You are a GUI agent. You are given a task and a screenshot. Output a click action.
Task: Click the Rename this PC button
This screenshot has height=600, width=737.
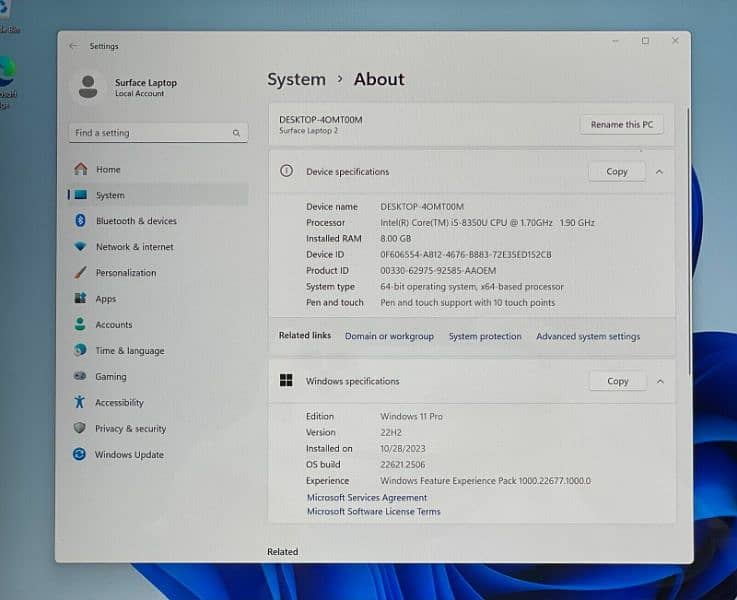point(621,125)
